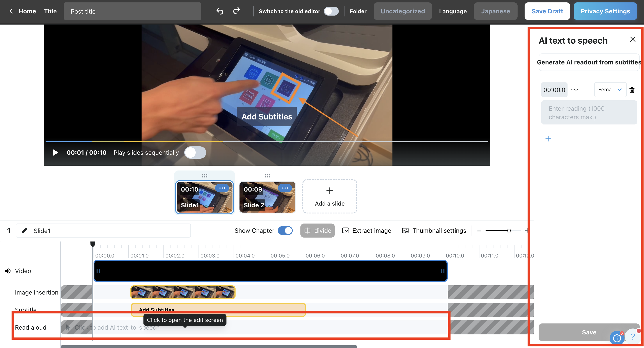The height and width of the screenshot is (348, 644).
Task: Open the Female voice dropdown
Action: click(610, 90)
